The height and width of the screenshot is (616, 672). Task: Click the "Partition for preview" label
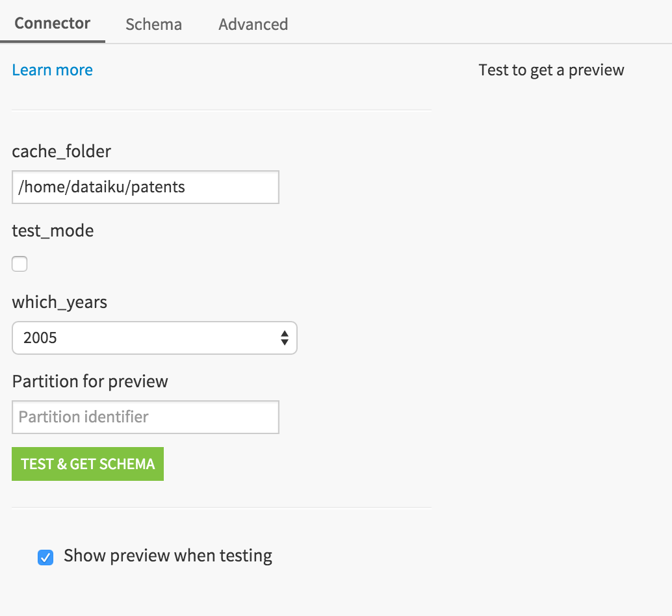click(90, 381)
